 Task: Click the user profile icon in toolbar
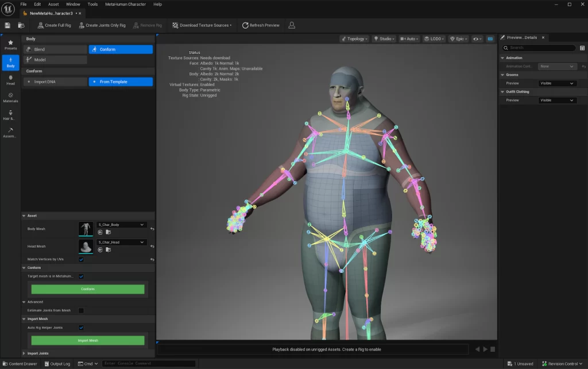point(292,25)
